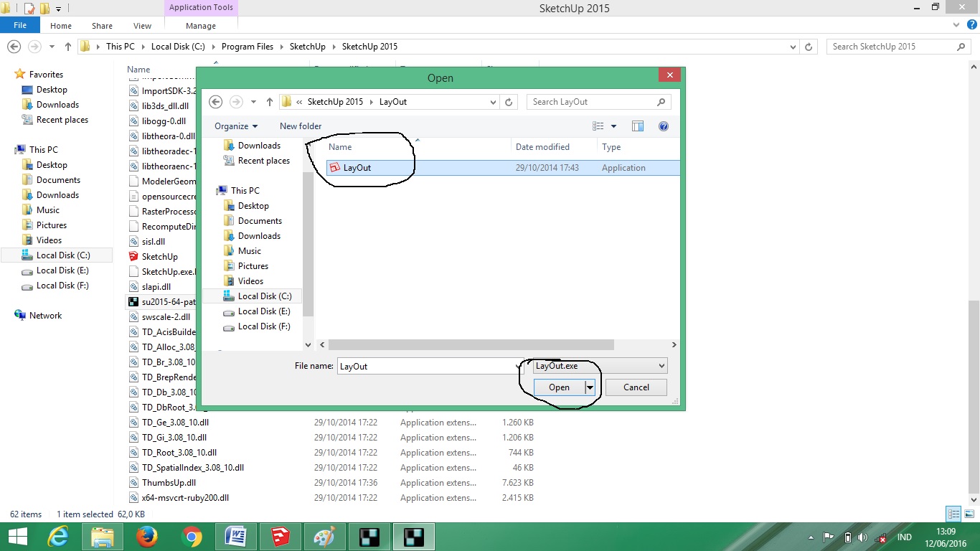Open Internet Explorer from the taskbar
980x551 pixels.
click(58, 537)
